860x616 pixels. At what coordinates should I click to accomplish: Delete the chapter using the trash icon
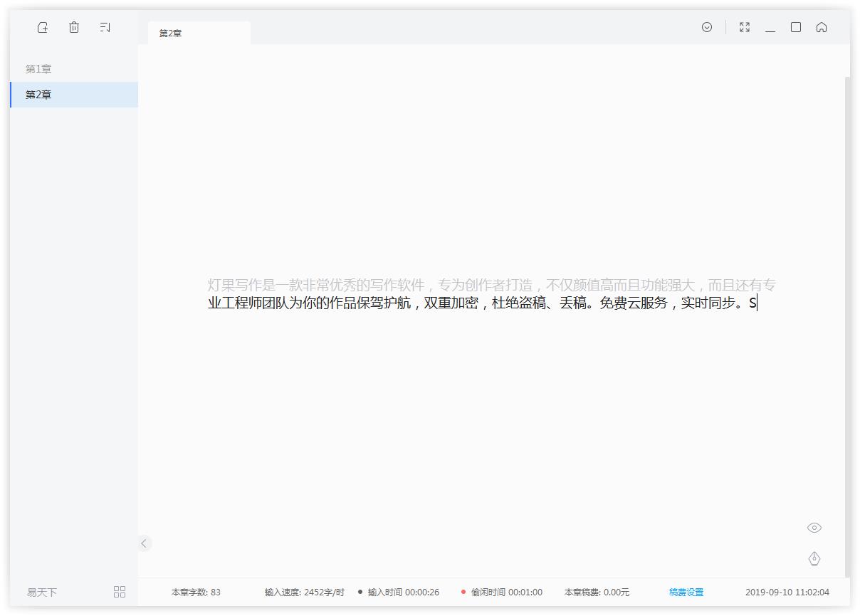coord(74,27)
